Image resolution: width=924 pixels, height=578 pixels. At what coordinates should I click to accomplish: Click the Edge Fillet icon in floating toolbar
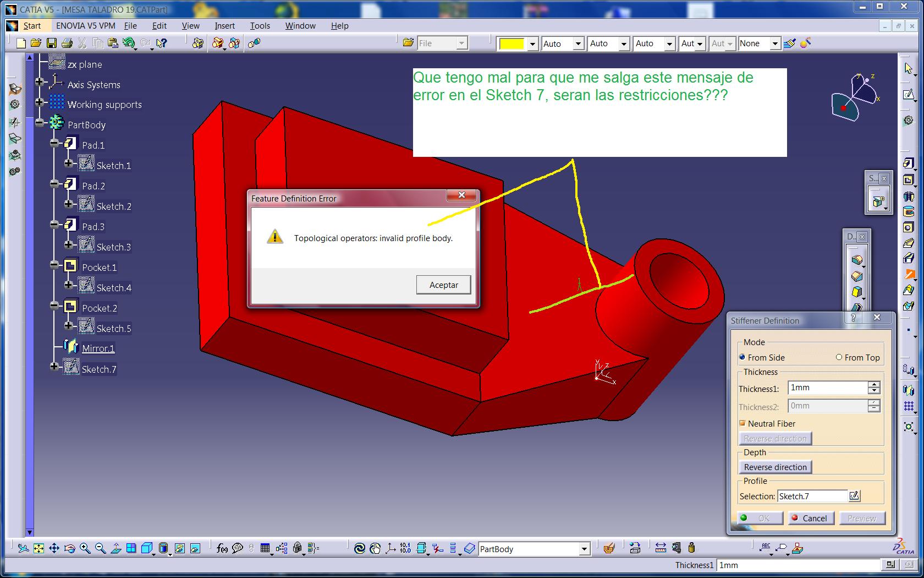click(x=856, y=260)
